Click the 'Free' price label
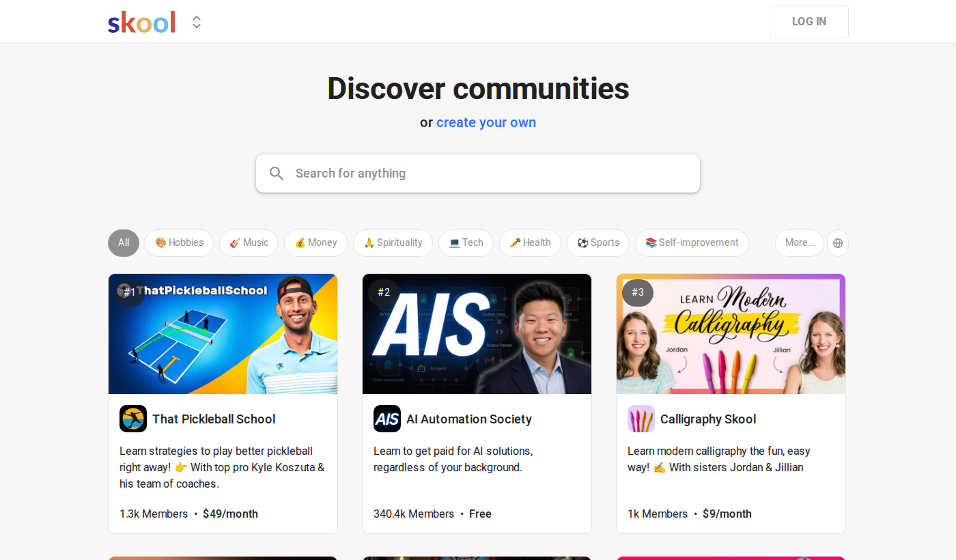 [x=480, y=514]
